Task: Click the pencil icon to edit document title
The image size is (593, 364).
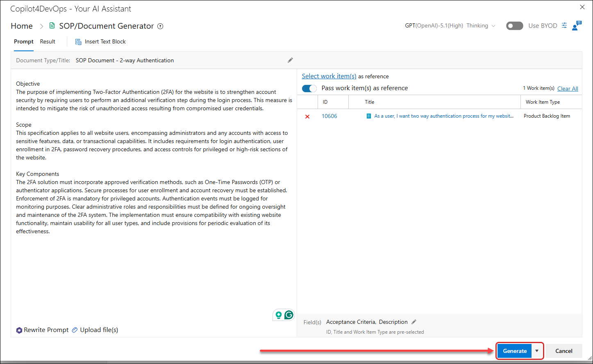Action: (290, 60)
